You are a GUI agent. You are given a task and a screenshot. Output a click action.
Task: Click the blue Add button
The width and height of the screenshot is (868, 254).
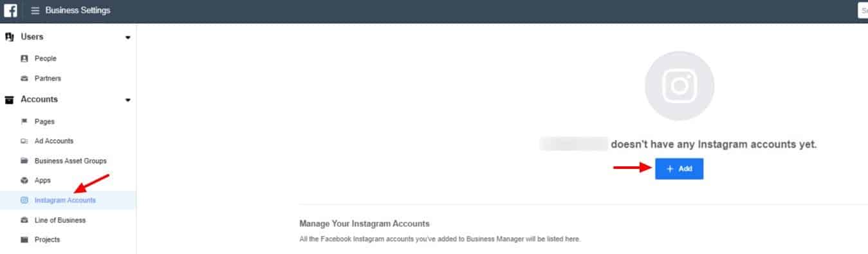679,169
